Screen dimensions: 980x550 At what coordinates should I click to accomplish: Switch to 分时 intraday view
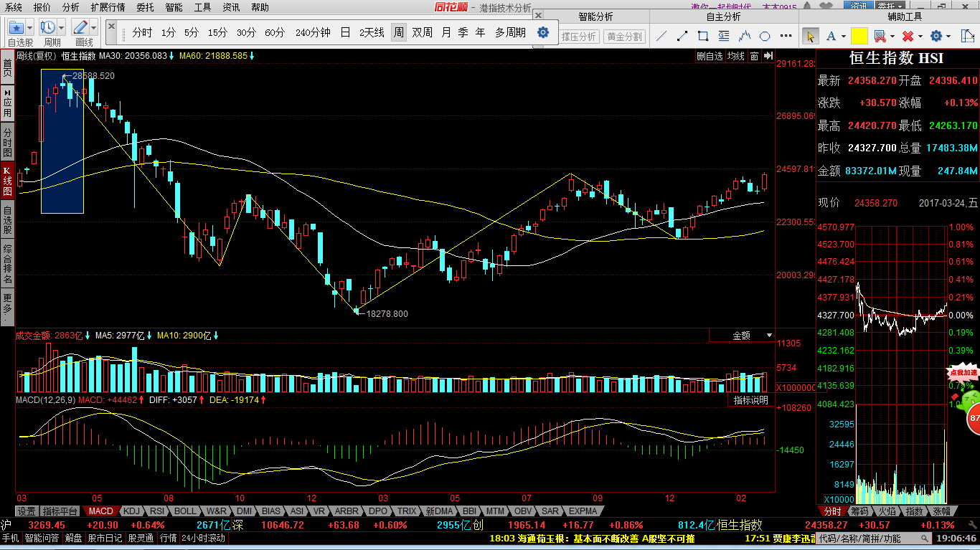(x=142, y=32)
